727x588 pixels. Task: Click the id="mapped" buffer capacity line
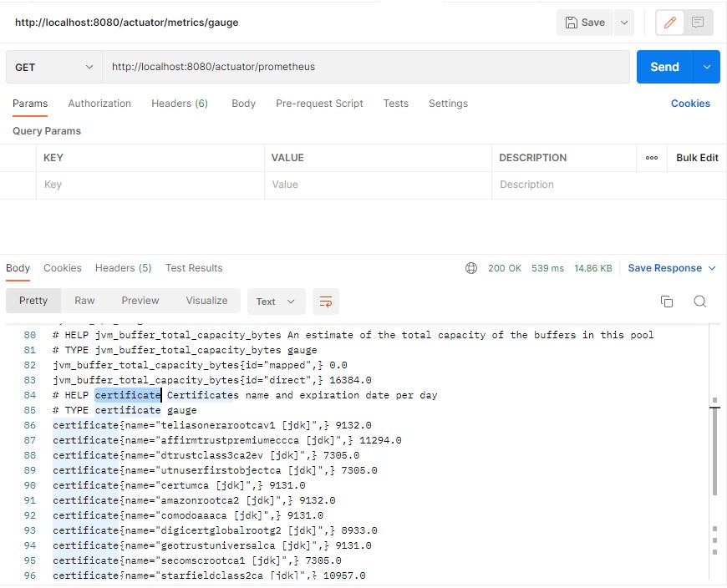point(200,365)
